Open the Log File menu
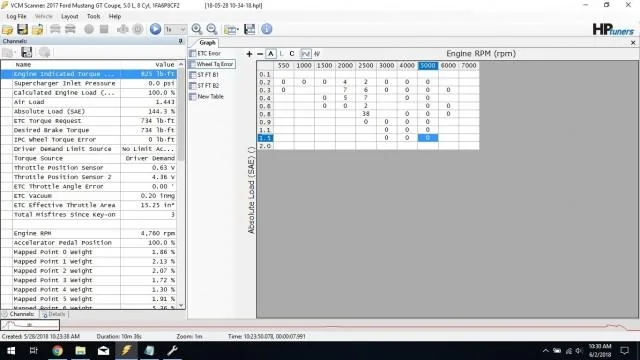 pos(16,16)
